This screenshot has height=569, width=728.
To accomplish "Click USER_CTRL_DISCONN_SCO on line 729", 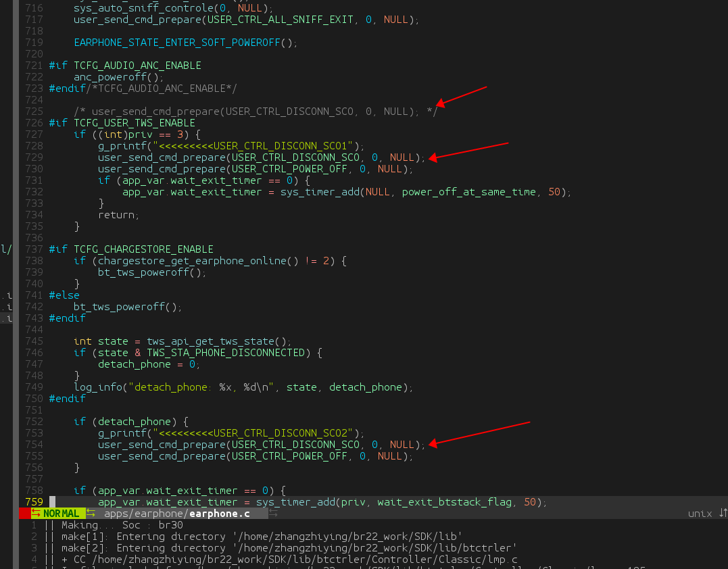I will (x=295, y=157).
